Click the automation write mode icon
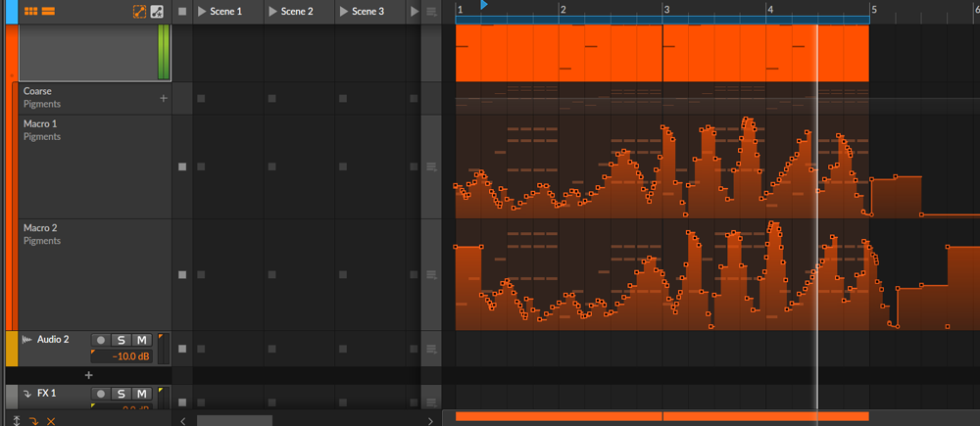Image resolution: width=980 pixels, height=426 pixels. (x=156, y=11)
